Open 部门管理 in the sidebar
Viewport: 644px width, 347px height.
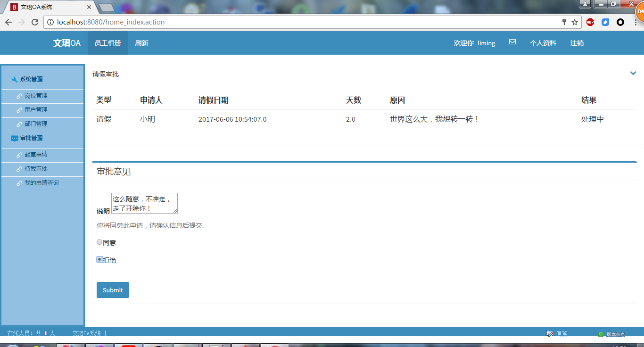(36, 124)
